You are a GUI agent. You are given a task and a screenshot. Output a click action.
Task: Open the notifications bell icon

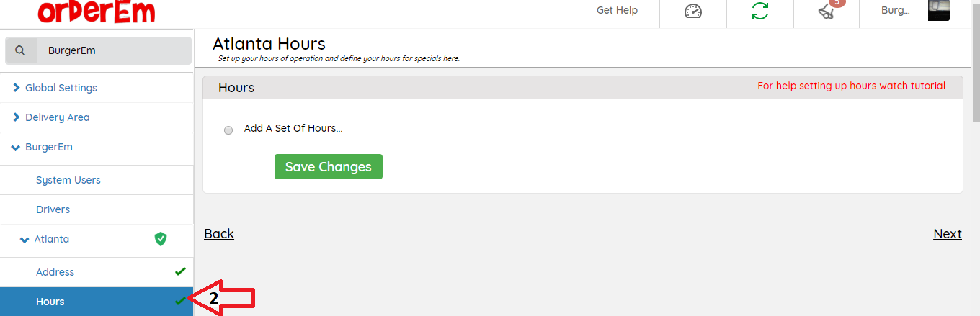pos(827,11)
